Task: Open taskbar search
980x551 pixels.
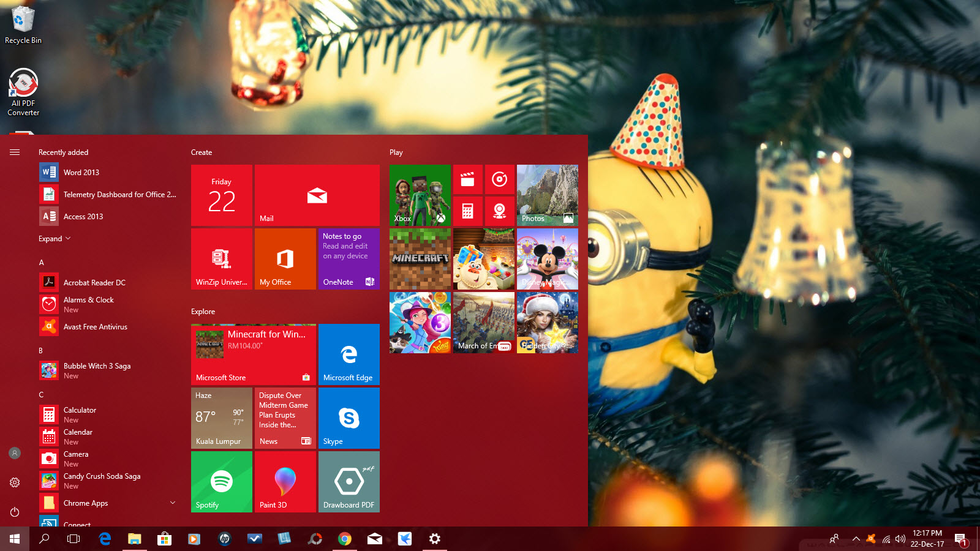Action: coord(44,539)
